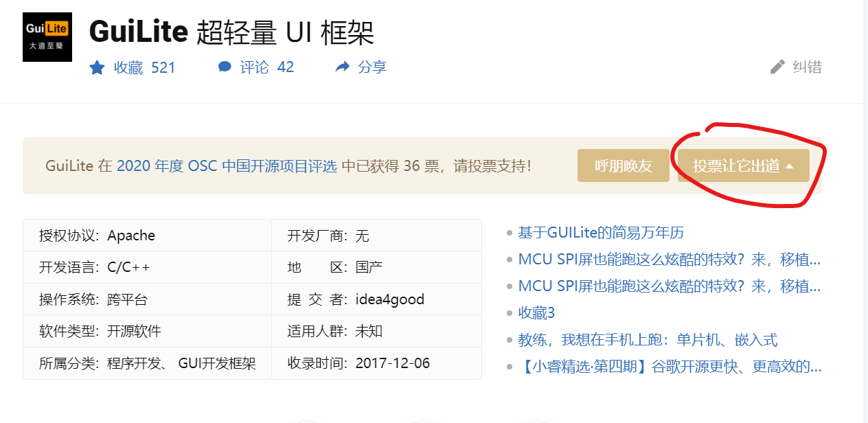Click the GUI开发框架 category link

[x=217, y=363]
